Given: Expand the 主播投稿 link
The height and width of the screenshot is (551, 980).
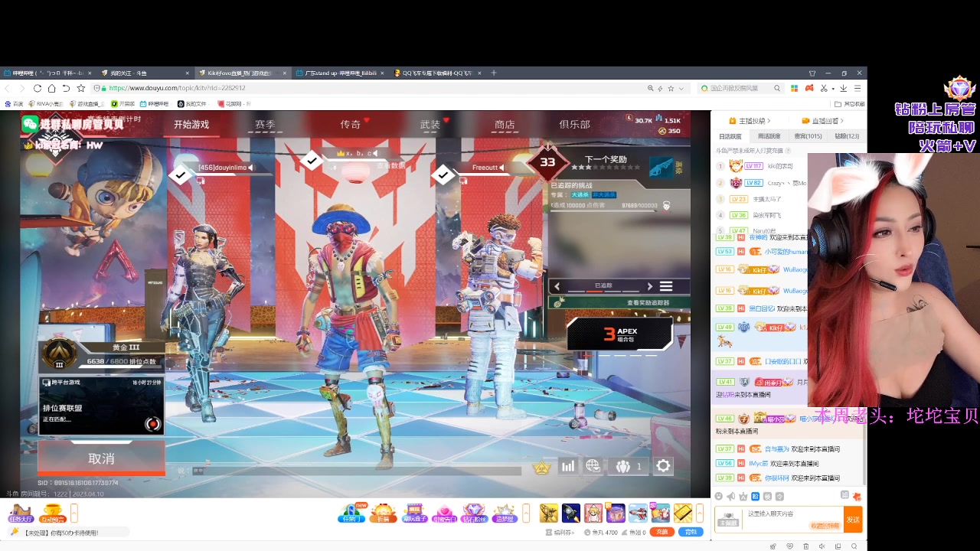Looking at the screenshot, I should (x=750, y=121).
